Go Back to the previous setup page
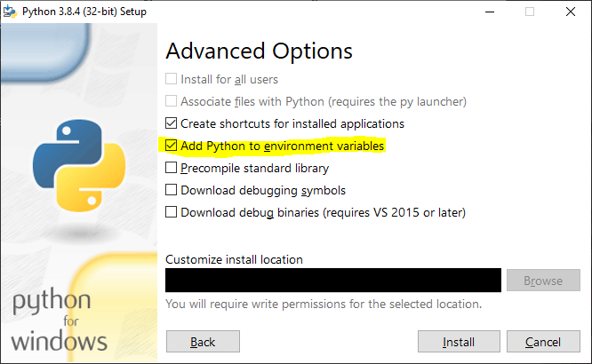This screenshot has width=592, height=364. (x=203, y=342)
